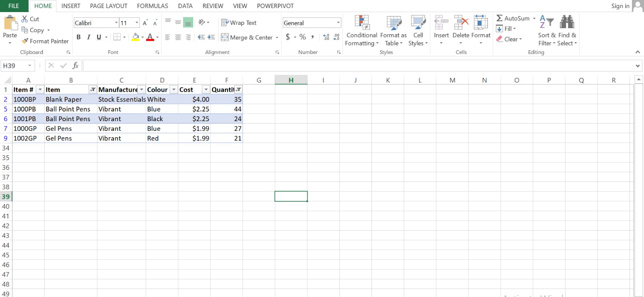
Task: Open the Colour column filter dropdown
Action: (x=173, y=90)
